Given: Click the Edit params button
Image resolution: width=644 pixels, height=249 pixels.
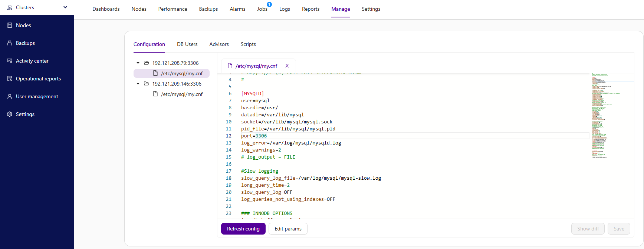Looking at the screenshot, I should coord(288,229).
